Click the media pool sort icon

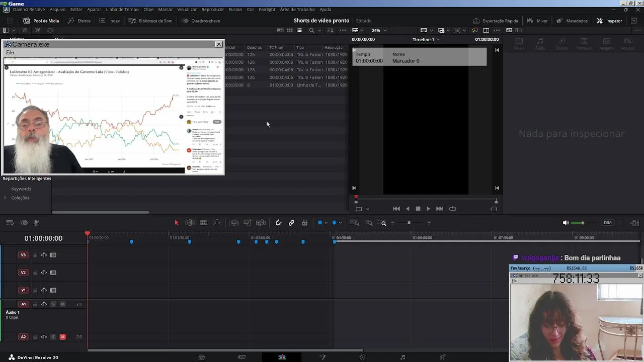[x=330, y=30]
